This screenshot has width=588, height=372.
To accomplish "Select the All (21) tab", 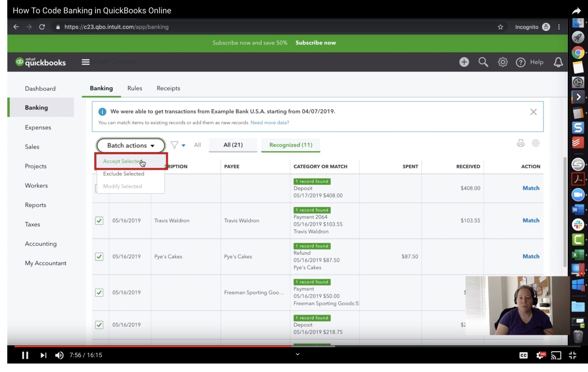I will click(x=233, y=145).
